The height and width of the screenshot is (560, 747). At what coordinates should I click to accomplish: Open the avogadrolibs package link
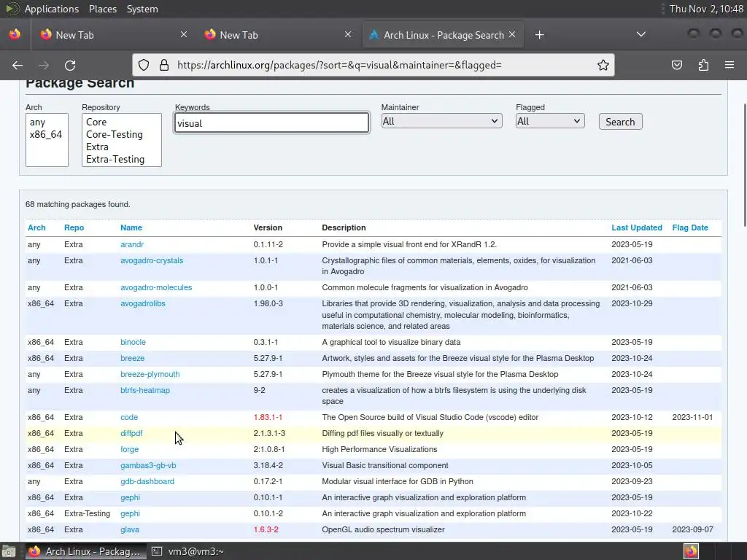tap(143, 303)
